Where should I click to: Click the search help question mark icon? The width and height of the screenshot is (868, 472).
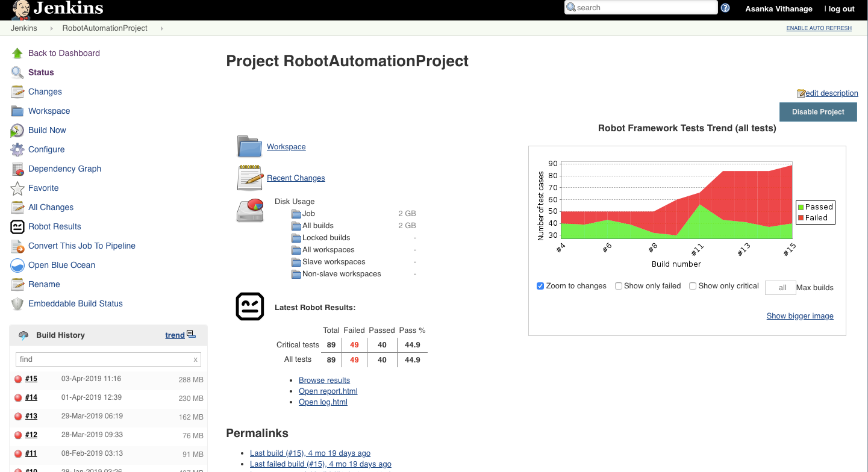[x=725, y=8]
